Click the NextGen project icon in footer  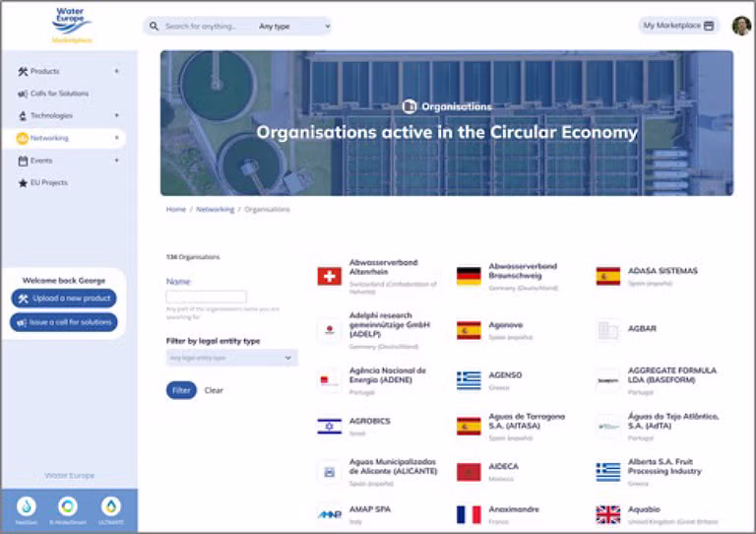point(26,506)
